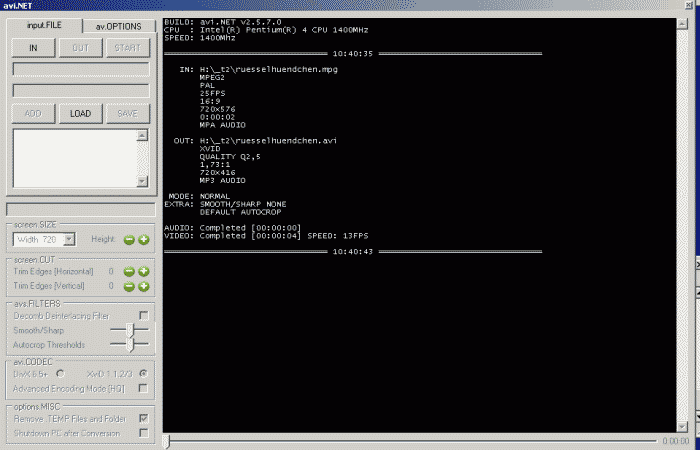
Task: Click the Smooth/Sharp slider handle
Action: click(x=129, y=329)
